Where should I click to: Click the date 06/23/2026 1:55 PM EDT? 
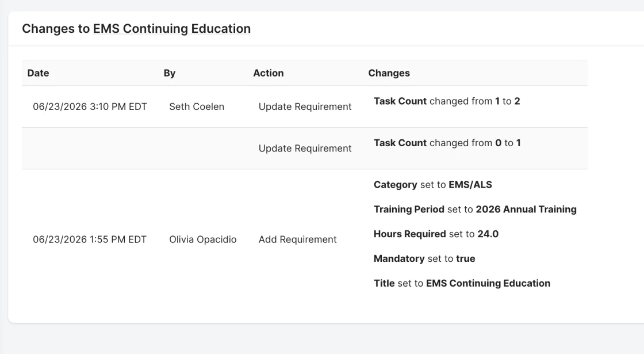pos(90,239)
